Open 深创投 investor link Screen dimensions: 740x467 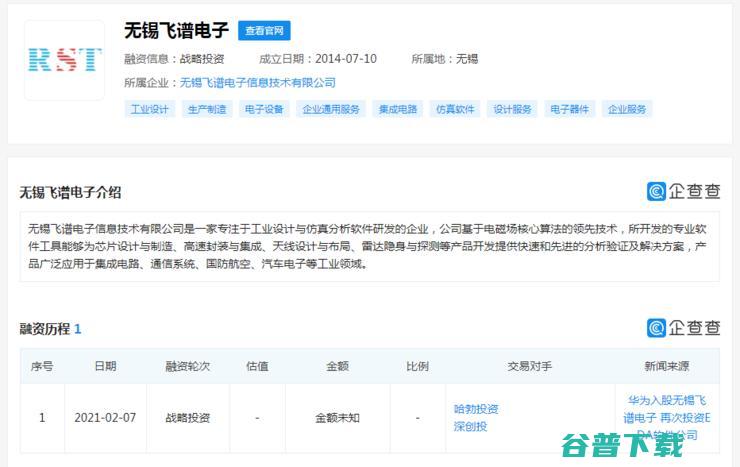tap(470, 426)
